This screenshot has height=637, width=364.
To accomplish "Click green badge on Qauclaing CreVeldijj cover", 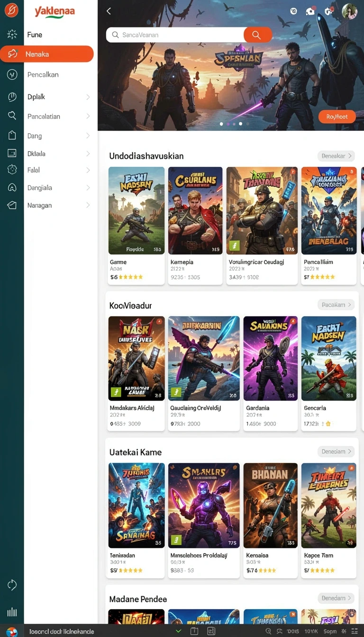I will (176, 392).
